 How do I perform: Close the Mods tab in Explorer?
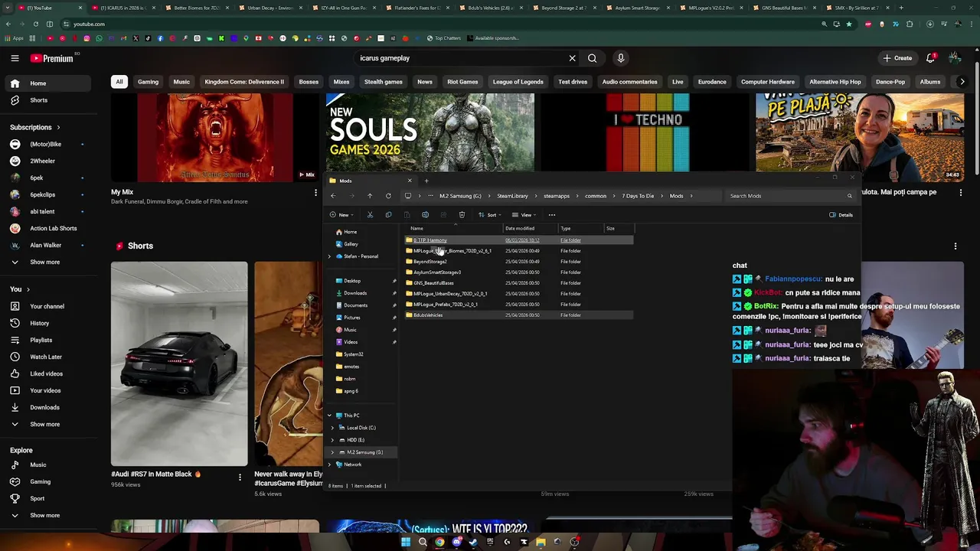[x=409, y=181]
